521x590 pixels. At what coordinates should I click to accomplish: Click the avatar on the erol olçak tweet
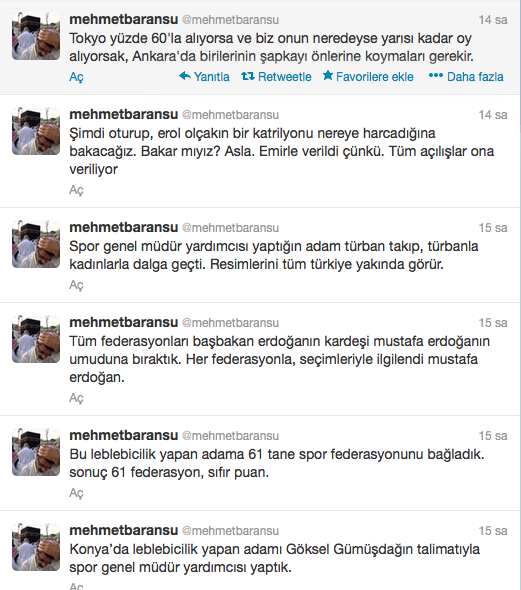(x=36, y=131)
